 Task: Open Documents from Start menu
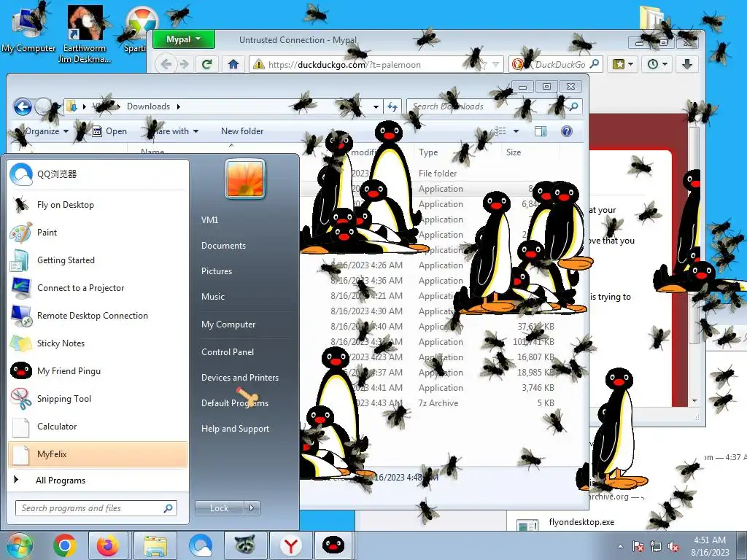[223, 246]
